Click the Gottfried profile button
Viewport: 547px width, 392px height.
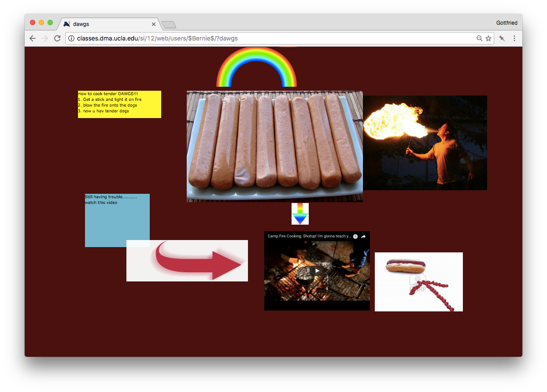[506, 23]
